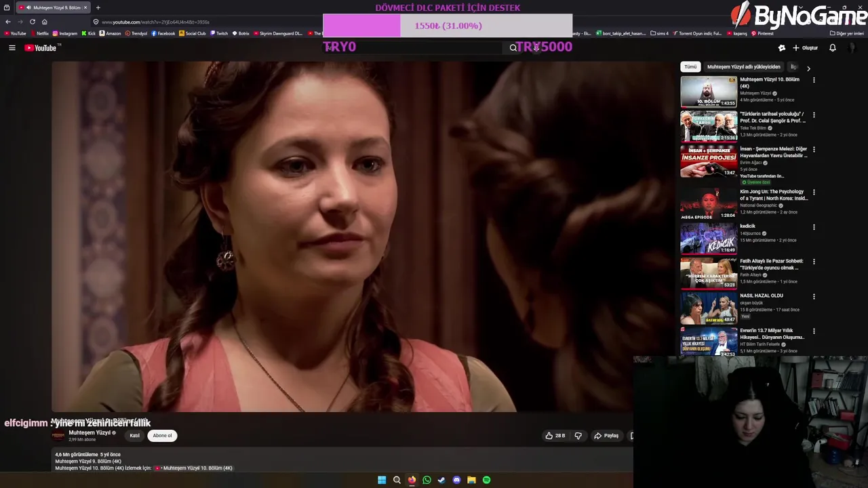
Task: Open the Social Club bookmark
Action: click(x=193, y=33)
